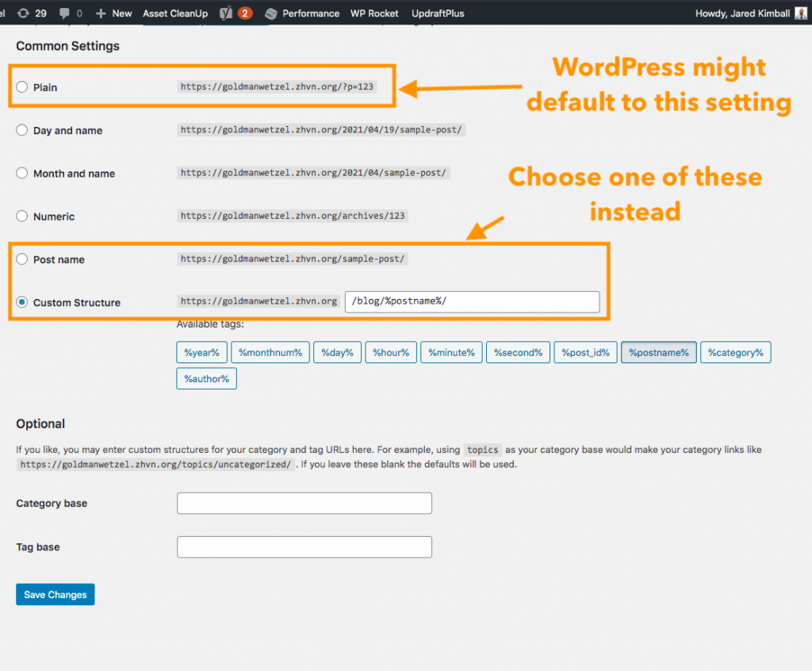
Task: Click the Common Settings heading
Action: pos(68,46)
